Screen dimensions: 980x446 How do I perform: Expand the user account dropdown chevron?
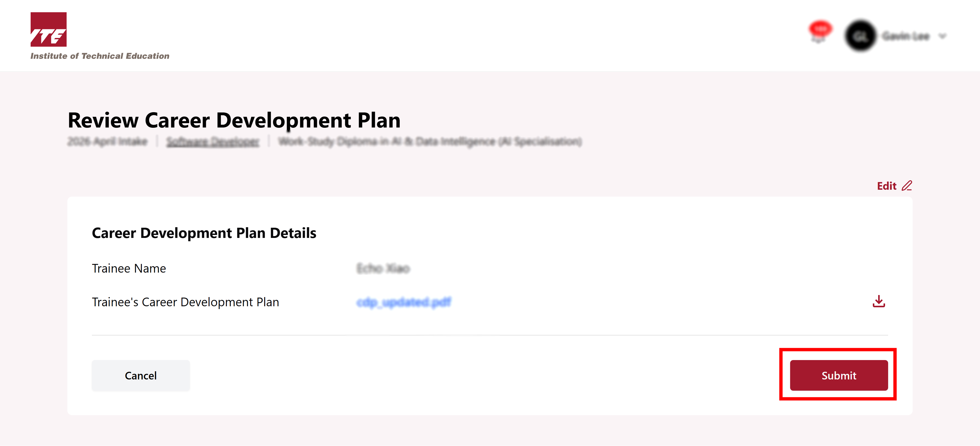[x=942, y=36]
